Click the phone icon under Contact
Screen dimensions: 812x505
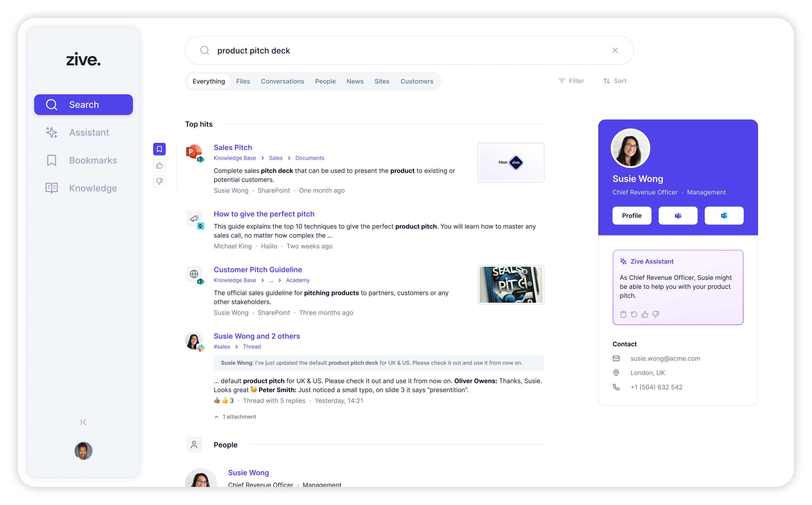point(616,387)
